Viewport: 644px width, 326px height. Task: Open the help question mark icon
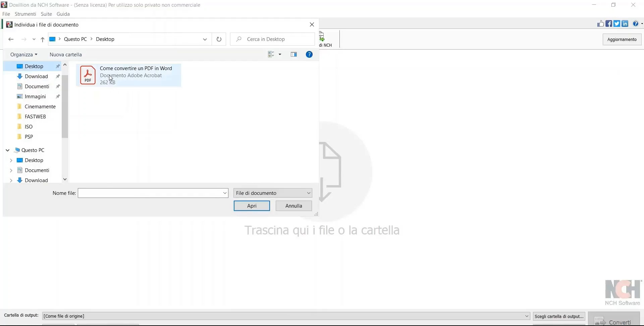[x=636, y=23]
